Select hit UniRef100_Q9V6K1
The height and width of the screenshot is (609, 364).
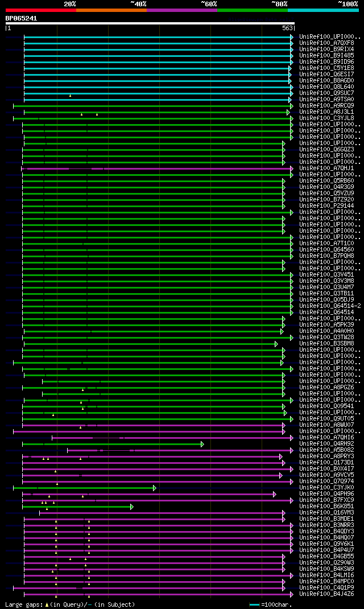[x=326, y=544]
